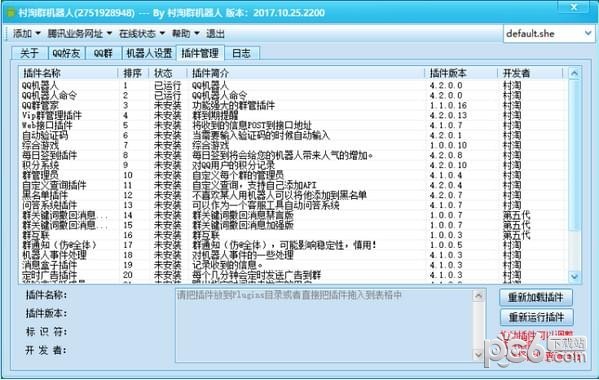
Task: Expand the 腾讯业务网址 menu
Action: pos(79,34)
